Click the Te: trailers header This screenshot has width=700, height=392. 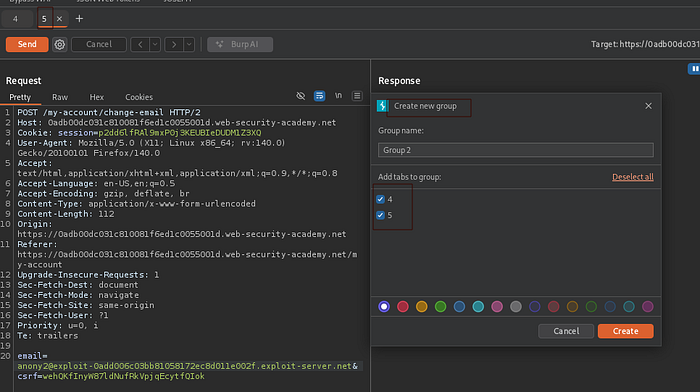[47, 336]
